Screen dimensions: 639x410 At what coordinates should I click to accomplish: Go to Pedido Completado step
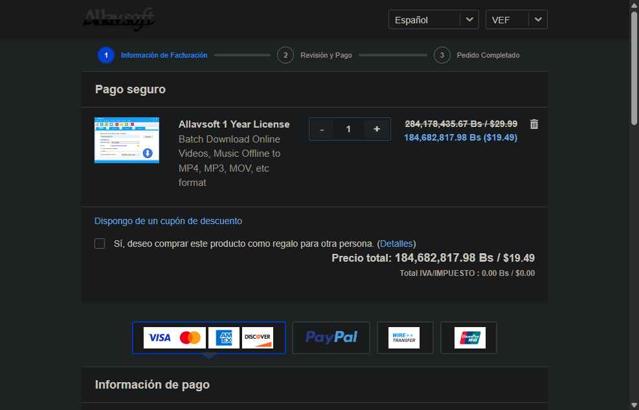pyautogui.click(x=488, y=55)
